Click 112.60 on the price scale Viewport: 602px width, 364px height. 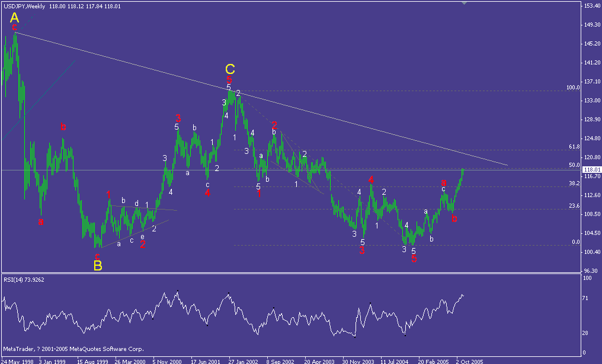[x=592, y=195]
